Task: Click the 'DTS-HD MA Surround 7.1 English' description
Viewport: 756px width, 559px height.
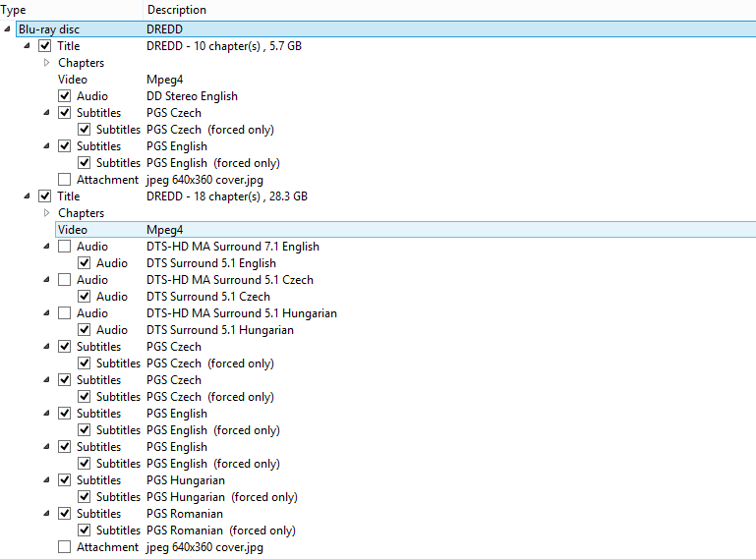Action: pos(233,247)
